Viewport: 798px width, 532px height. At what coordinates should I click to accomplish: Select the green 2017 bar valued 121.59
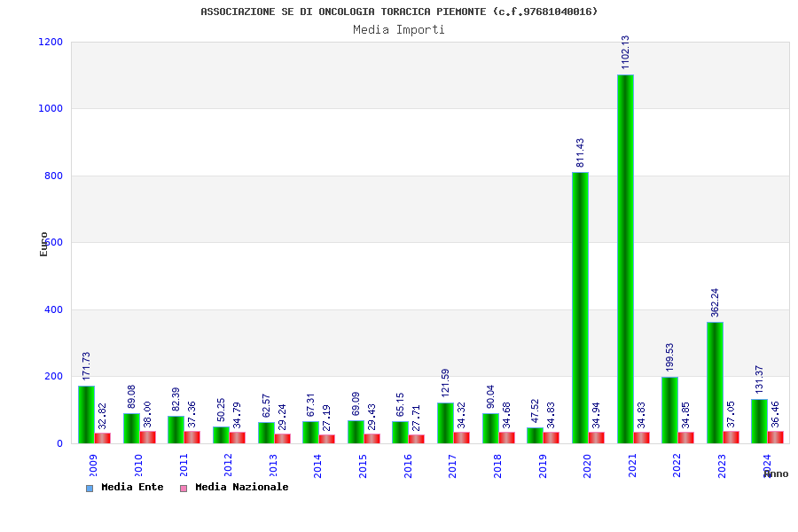445,423
